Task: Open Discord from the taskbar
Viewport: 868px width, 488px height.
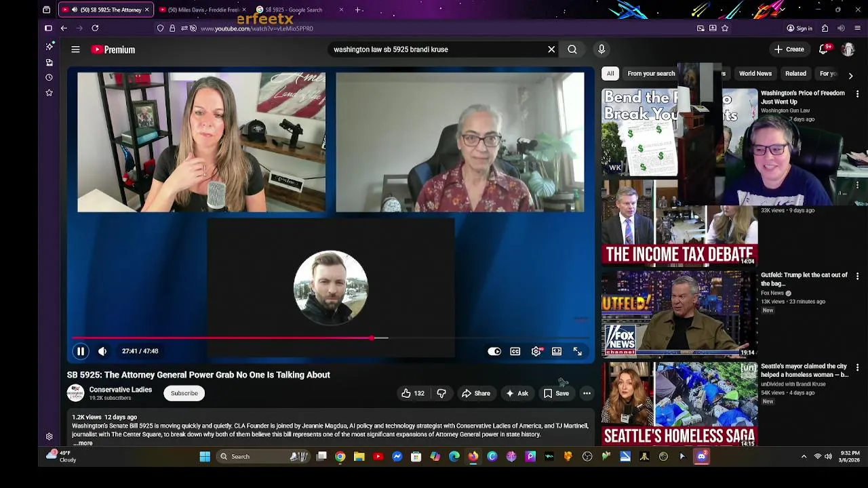Action: [701, 457]
